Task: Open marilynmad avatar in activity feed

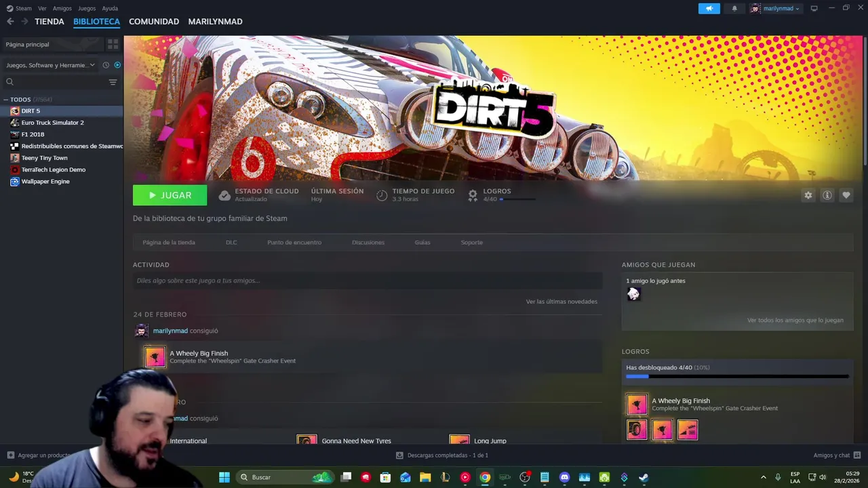Action: [x=141, y=331]
